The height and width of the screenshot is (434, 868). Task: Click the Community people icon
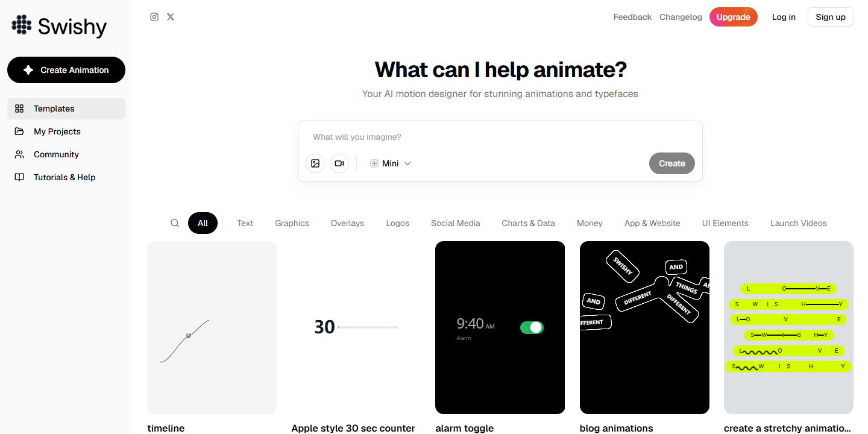click(x=19, y=154)
